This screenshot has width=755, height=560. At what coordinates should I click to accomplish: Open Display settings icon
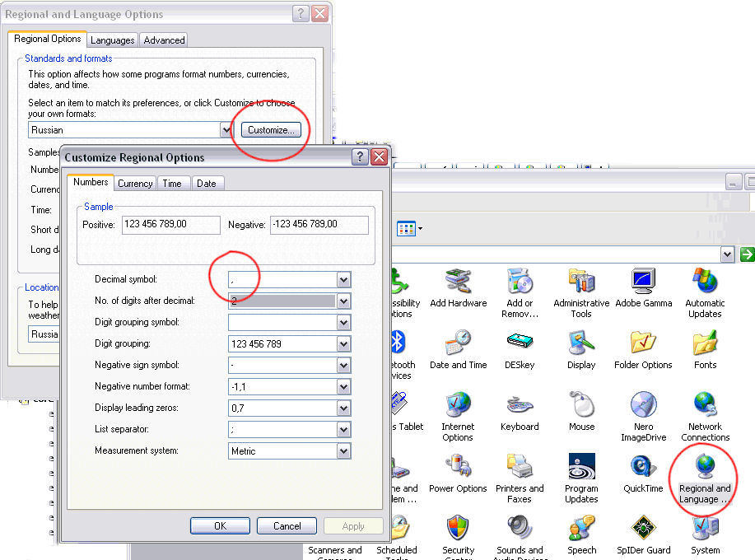coord(581,343)
